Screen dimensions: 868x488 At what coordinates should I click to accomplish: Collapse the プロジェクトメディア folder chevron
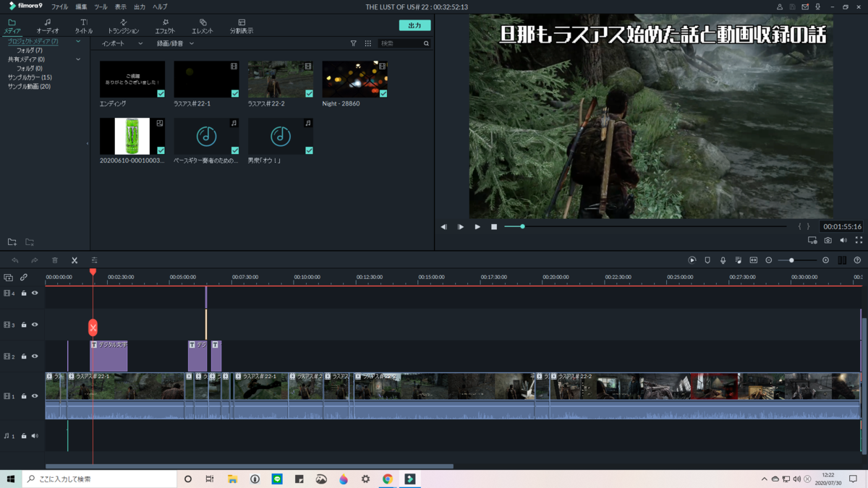tap(78, 41)
